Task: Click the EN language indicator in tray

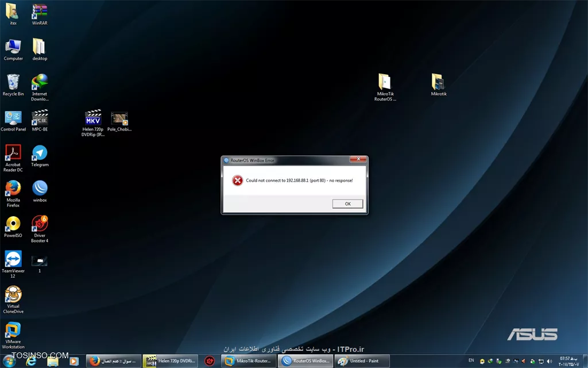Action: (x=471, y=361)
